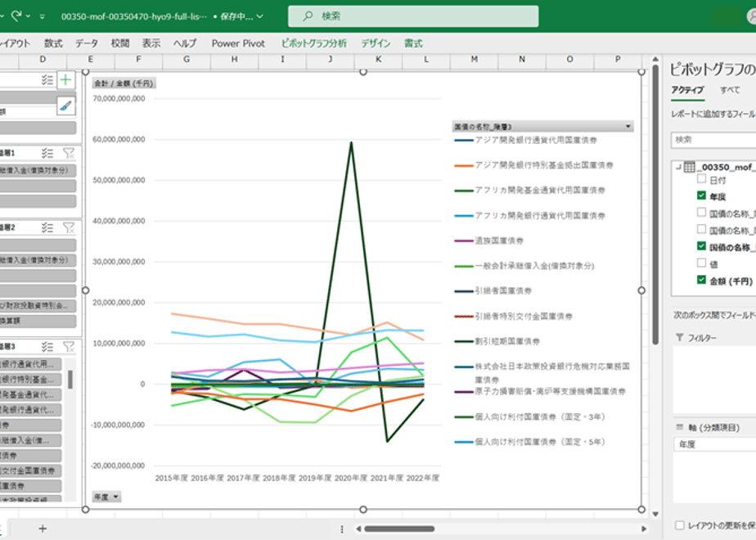The image size is (756, 540).
Task: Click legend entry 一般会計承継借入金(借換対象分)
Action: pyautogui.click(x=524, y=266)
